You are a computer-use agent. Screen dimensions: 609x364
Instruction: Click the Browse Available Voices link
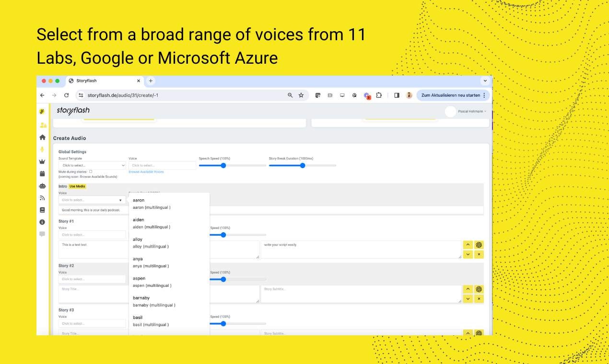tap(146, 172)
